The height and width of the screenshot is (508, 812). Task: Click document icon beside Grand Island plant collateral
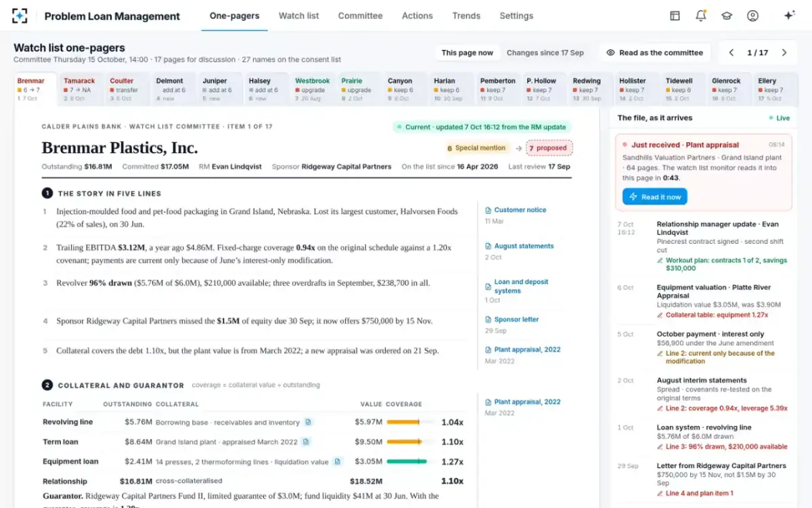tap(306, 442)
